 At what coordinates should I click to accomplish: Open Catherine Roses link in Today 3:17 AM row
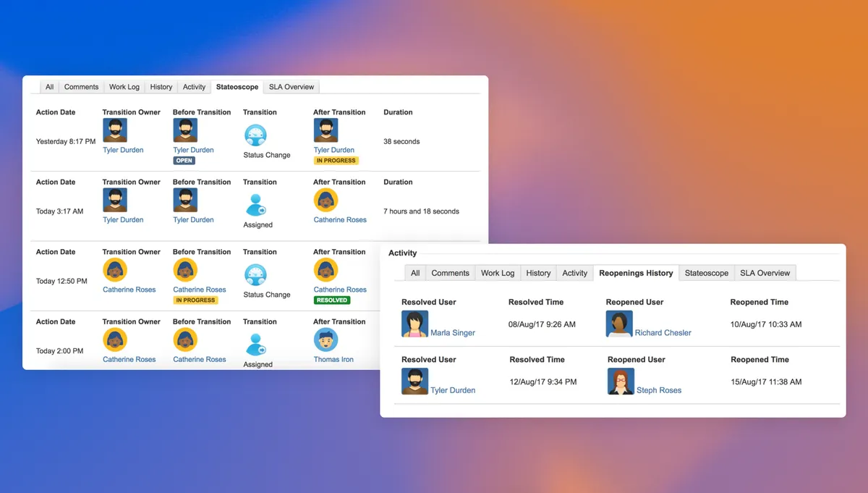coord(340,219)
